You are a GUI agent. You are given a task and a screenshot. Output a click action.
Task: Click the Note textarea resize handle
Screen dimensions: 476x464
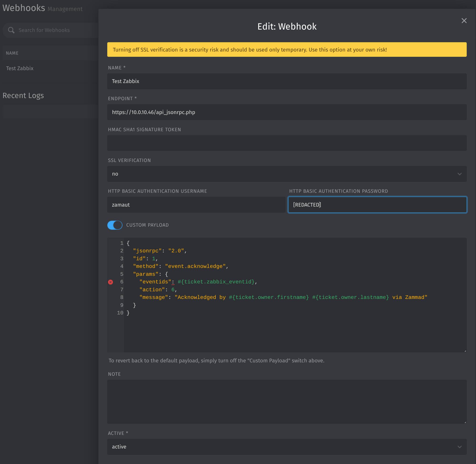tap(465, 422)
